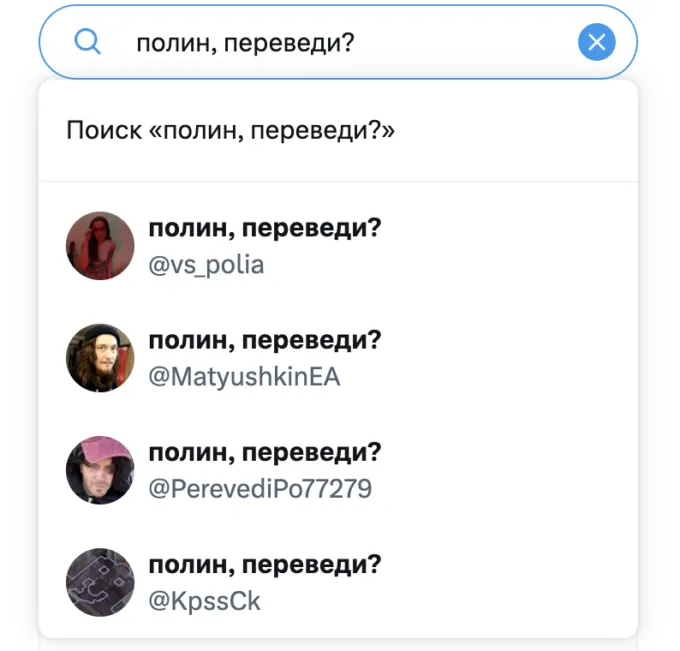
Task: Click the display name above @KpssCk
Action: pos(265,564)
